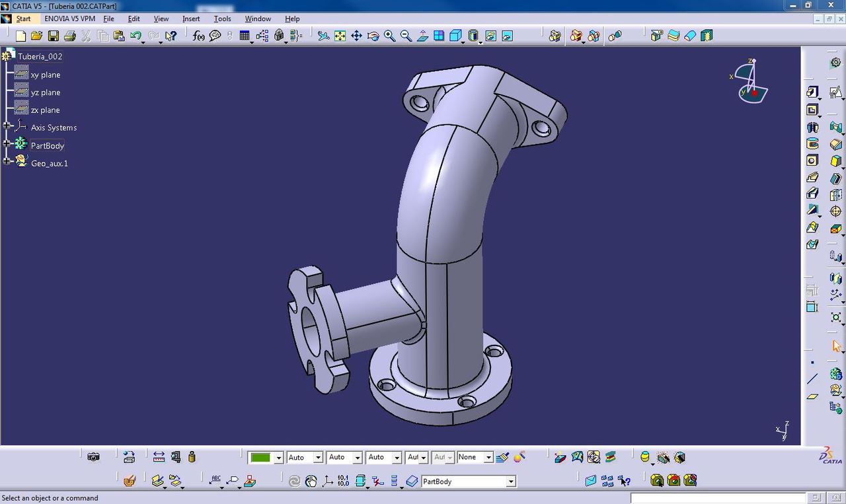This screenshot has width=846, height=504.
Task: Open a file with the folder icon
Action: 37,36
